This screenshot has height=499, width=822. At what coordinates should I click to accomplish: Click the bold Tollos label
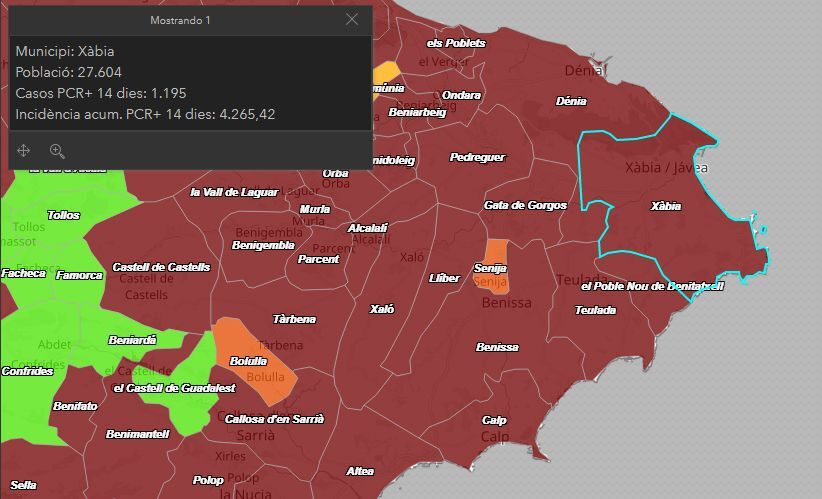[x=63, y=215]
